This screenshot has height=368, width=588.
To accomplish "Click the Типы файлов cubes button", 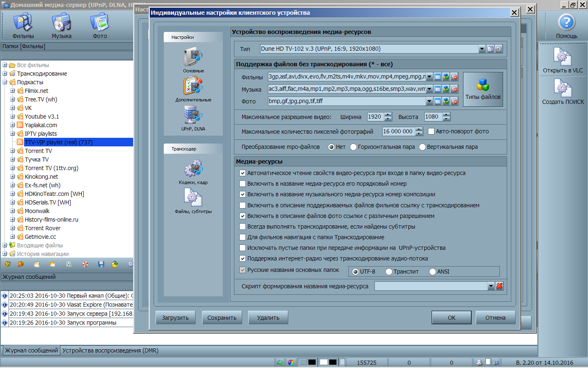I will tap(483, 89).
